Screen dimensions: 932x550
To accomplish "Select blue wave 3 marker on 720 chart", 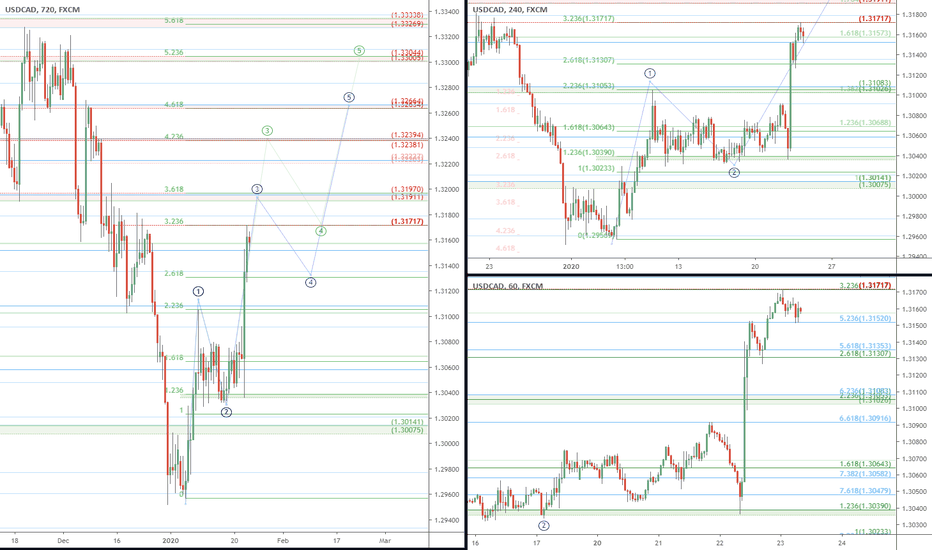I will pyautogui.click(x=257, y=189).
